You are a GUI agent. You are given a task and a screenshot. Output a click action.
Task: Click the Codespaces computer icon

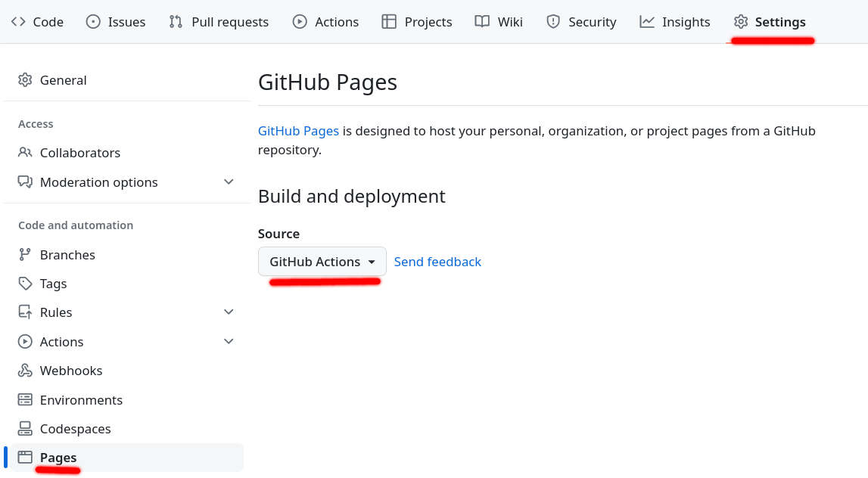pos(25,428)
